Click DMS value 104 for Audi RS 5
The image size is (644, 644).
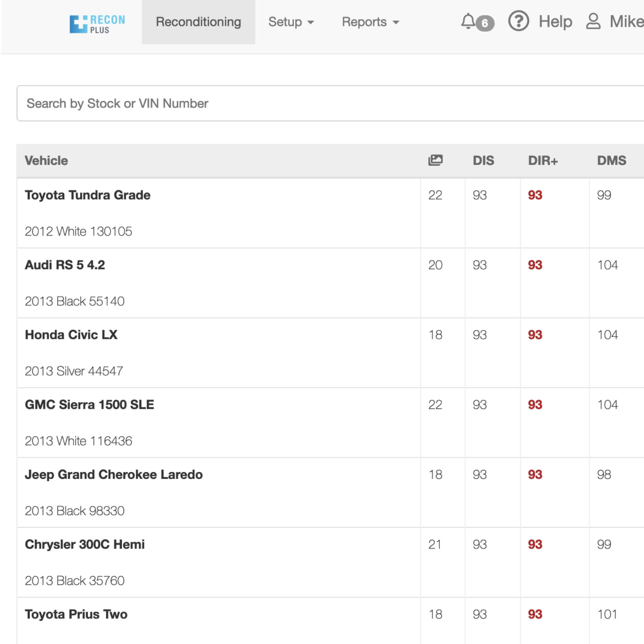[607, 265]
